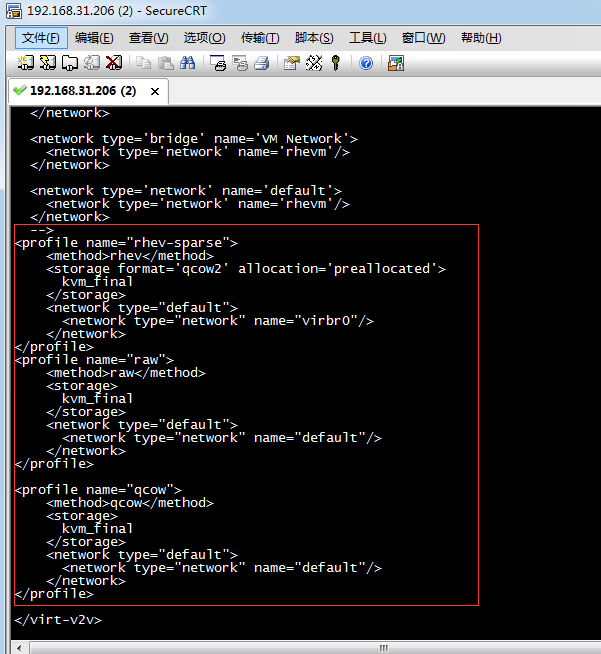Open the 选项(O) menu

[204, 38]
